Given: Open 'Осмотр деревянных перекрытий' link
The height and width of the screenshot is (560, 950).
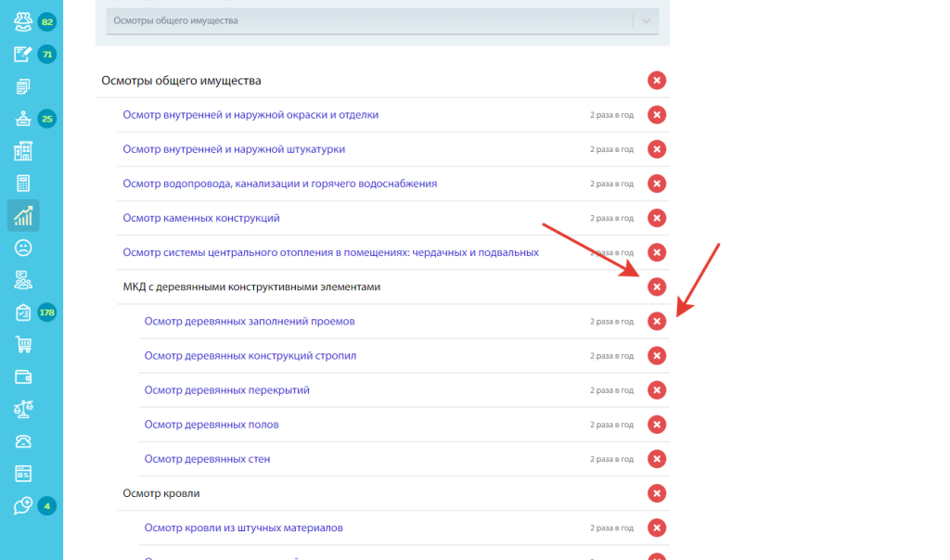Looking at the screenshot, I should (226, 390).
